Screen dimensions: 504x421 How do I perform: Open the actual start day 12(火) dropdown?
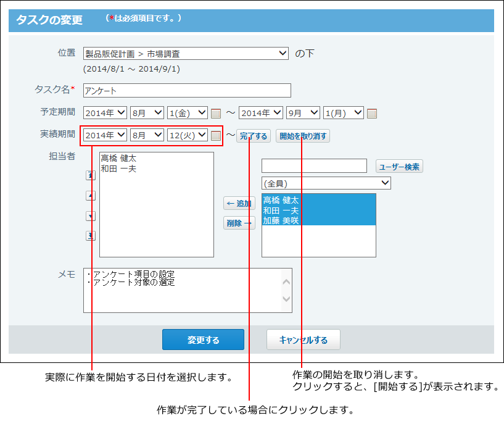coord(188,135)
